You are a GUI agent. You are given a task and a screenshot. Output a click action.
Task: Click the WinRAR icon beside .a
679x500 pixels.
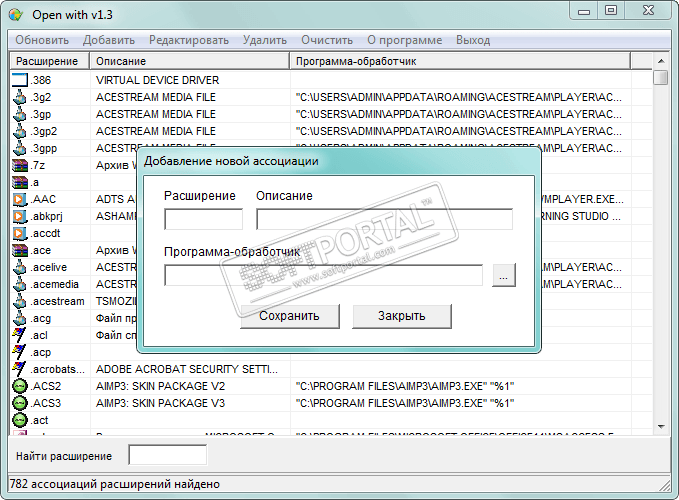click(x=19, y=182)
